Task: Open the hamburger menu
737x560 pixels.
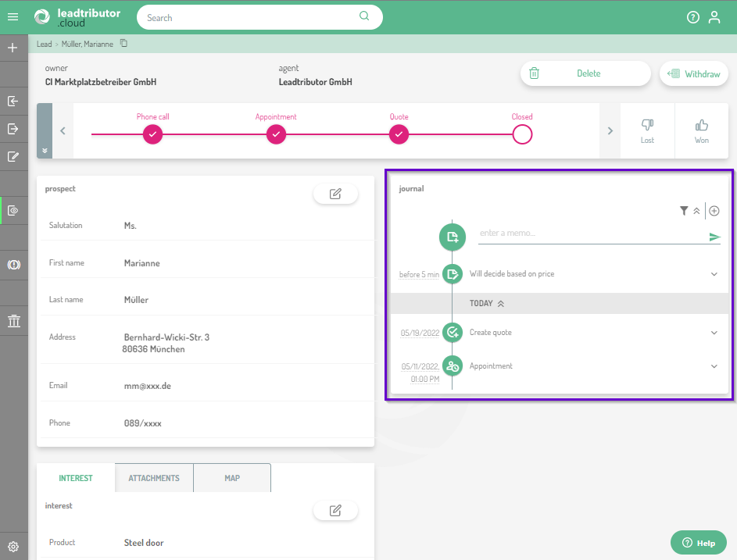Action: point(13,16)
